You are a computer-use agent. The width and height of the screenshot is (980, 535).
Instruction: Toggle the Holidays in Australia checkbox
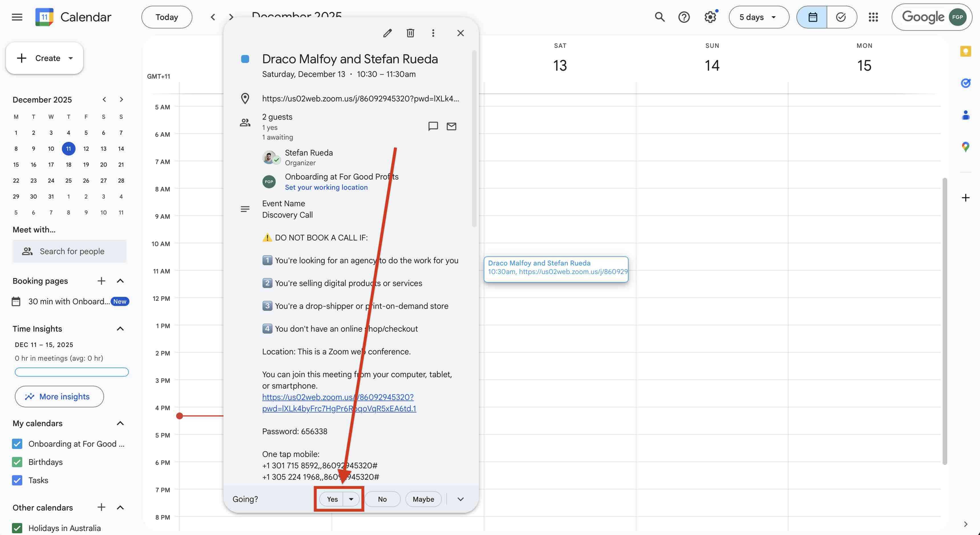pyautogui.click(x=17, y=528)
